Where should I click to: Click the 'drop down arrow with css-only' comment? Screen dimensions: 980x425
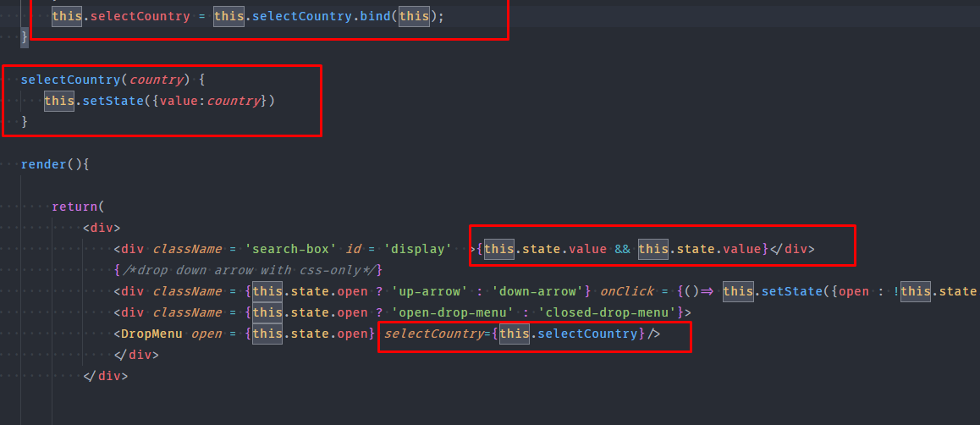248,270
